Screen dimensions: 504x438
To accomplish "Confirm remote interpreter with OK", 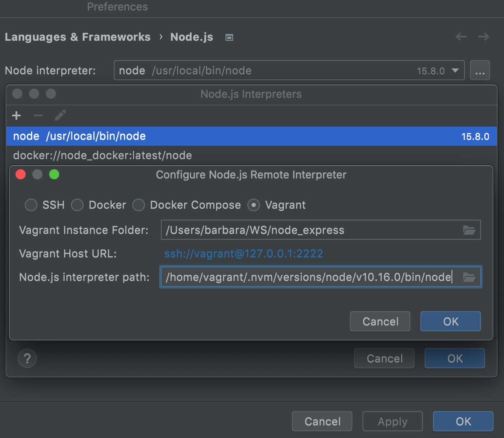I will (450, 321).
